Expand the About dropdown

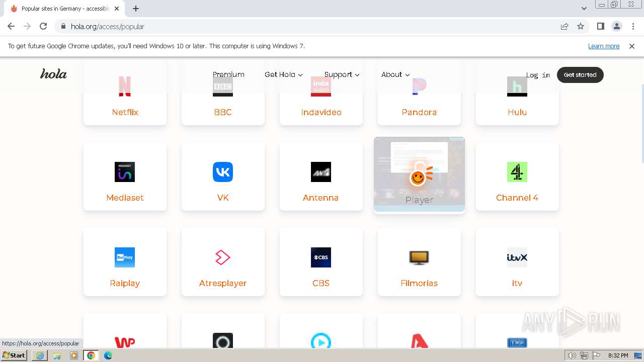395,74
